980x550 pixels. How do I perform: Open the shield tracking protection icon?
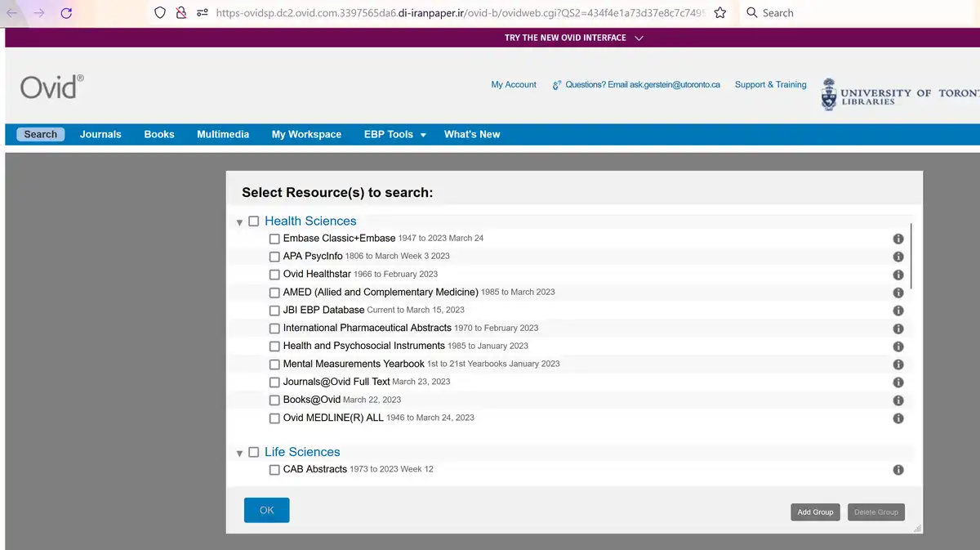[160, 13]
